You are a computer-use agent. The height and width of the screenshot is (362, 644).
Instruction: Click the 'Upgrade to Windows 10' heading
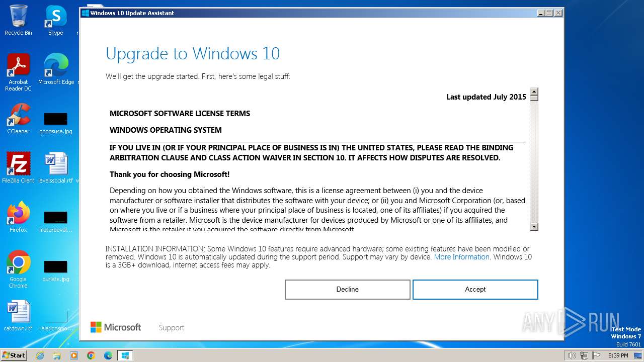pos(193,54)
